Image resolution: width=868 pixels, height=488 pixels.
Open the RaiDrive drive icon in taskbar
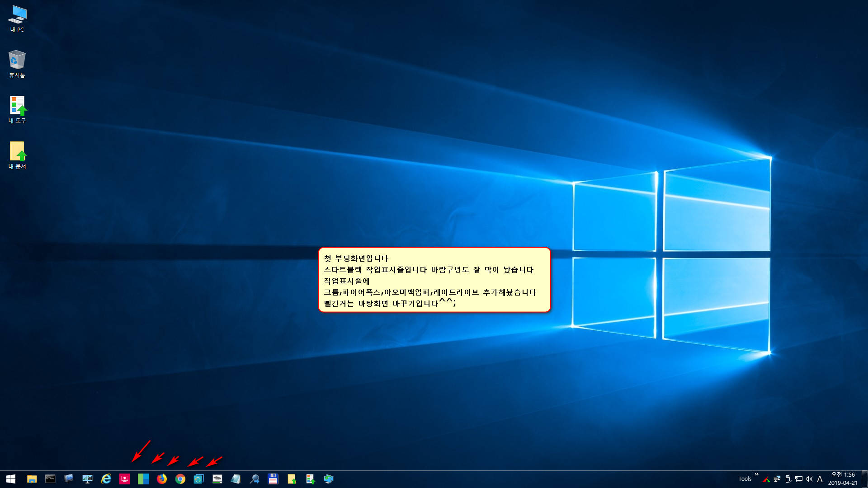click(x=217, y=479)
